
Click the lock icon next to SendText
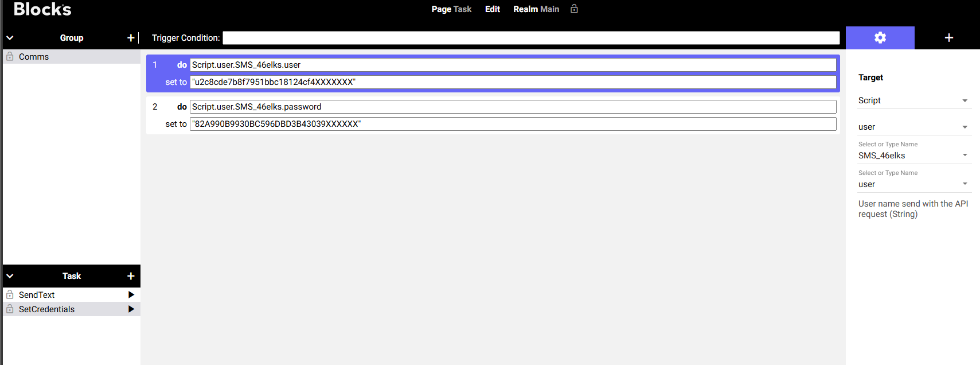10,295
